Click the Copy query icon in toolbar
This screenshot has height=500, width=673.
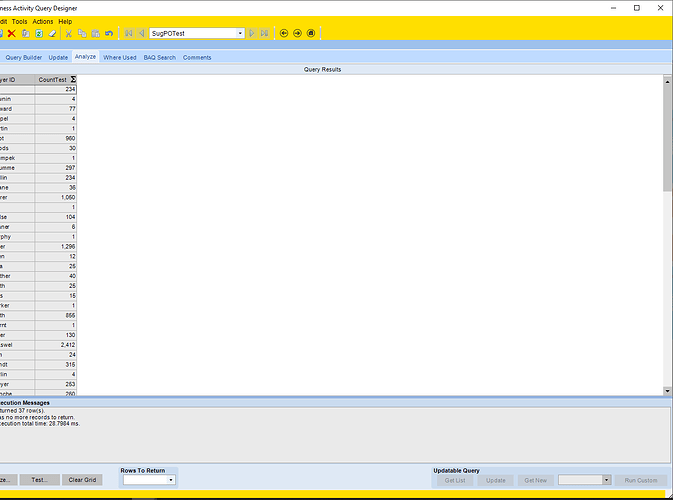coord(26,33)
